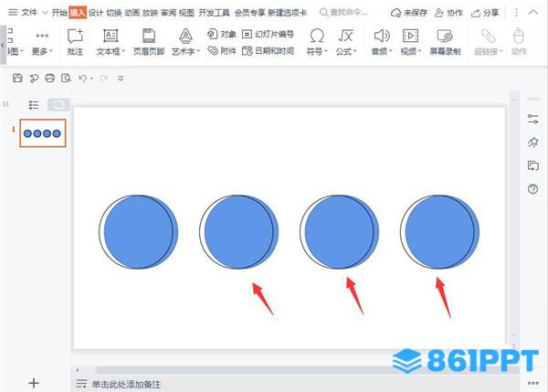Click the print preview icon
This screenshot has height=392, width=548.
[66, 78]
